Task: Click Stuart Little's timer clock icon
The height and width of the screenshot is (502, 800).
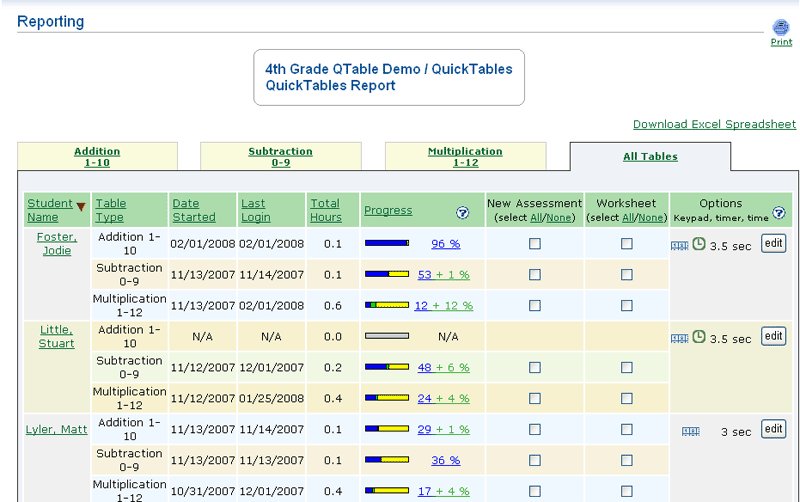Action: tap(699, 338)
